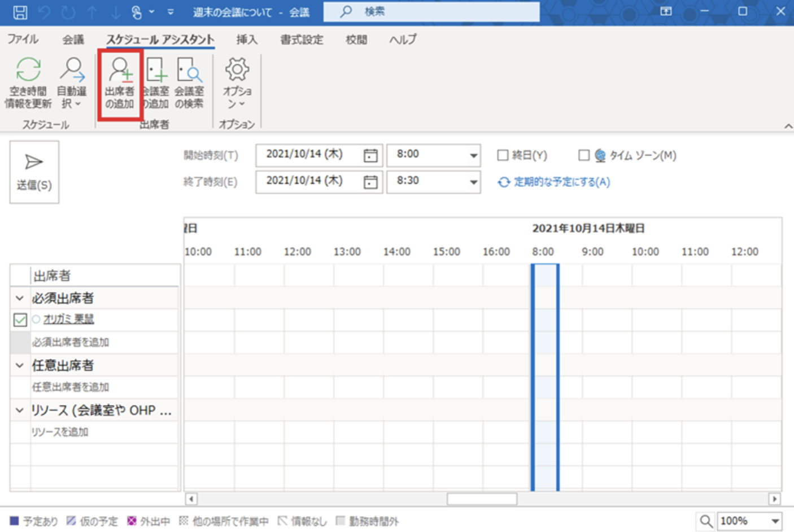Open start date calendar picker icon

click(370, 155)
